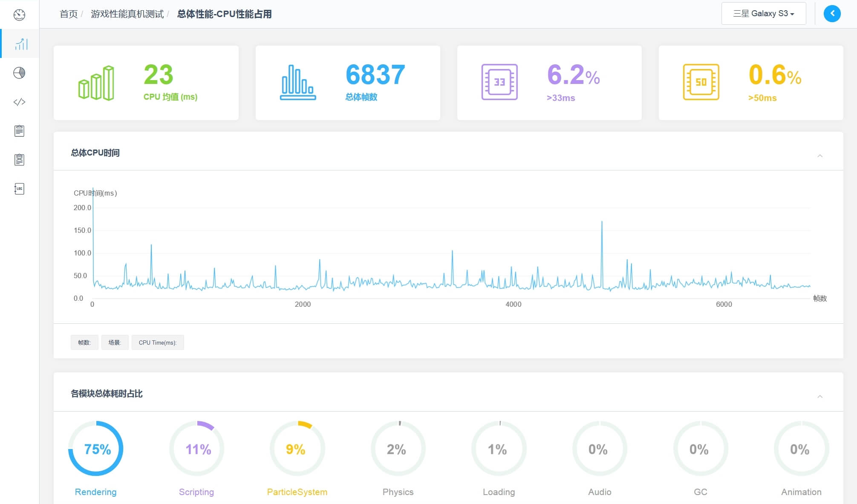The image size is (857, 504).
Task: Select the bar chart performance sidebar icon
Action: pyautogui.click(x=21, y=44)
